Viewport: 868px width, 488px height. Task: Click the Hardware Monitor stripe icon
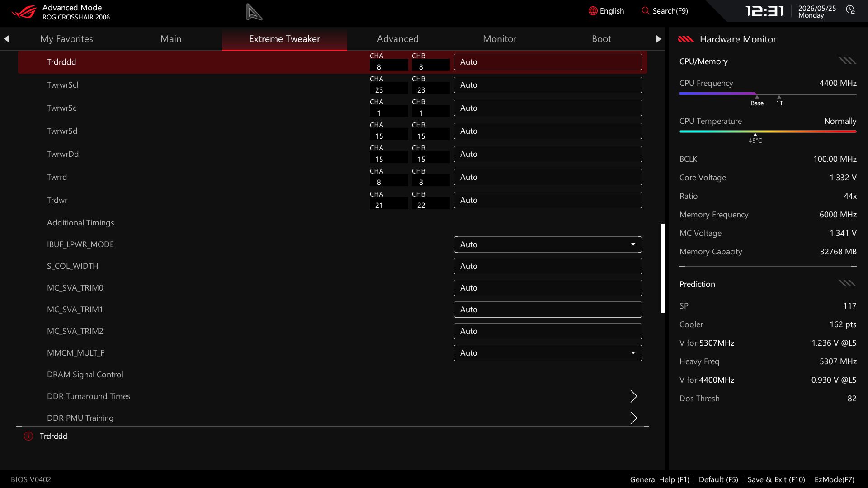tap(686, 39)
